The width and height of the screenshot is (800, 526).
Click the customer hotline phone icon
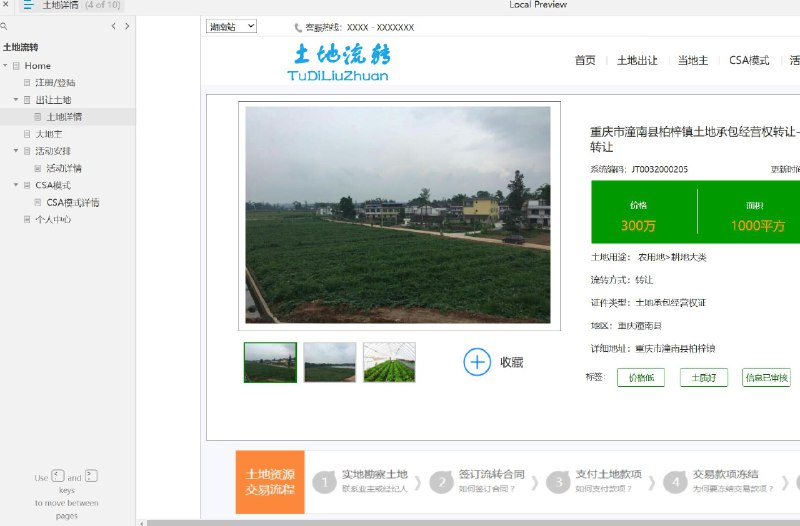[x=298, y=28]
